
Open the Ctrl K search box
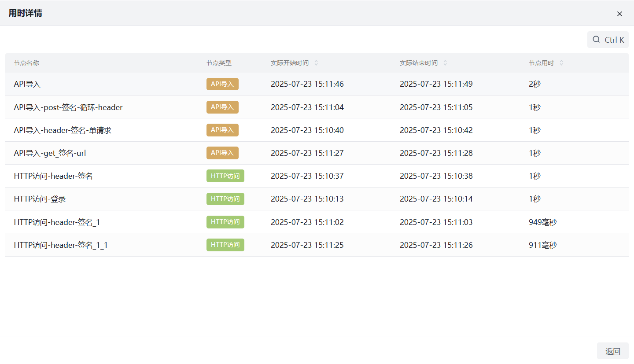coord(608,40)
